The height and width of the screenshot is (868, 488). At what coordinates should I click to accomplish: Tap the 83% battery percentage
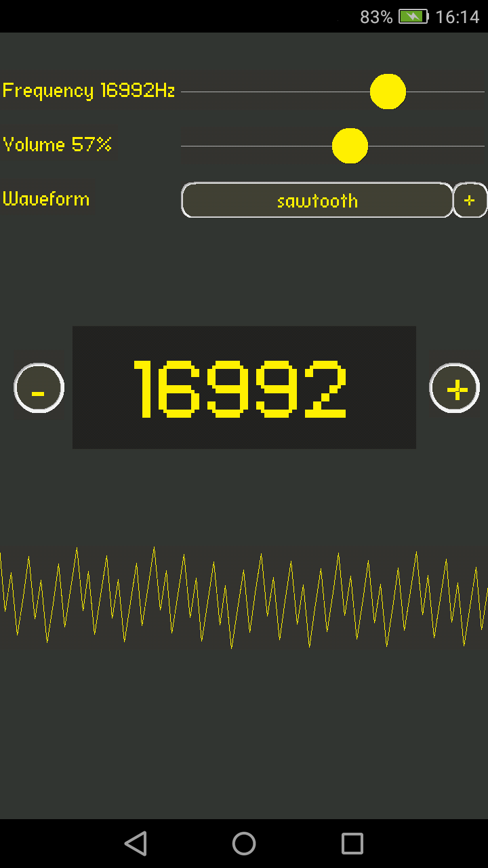coord(376,17)
